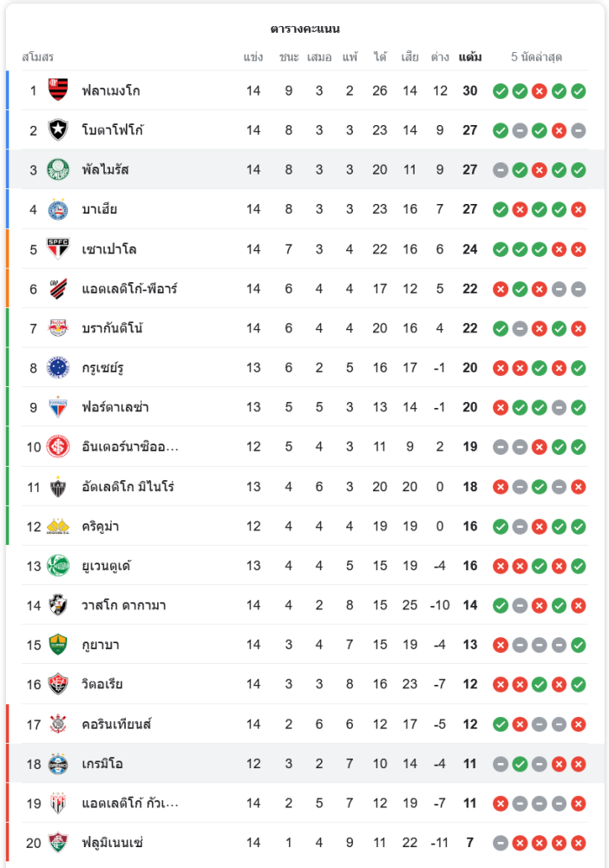Open team name พัลไมรัส
The image size is (609, 868).
point(105,169)
